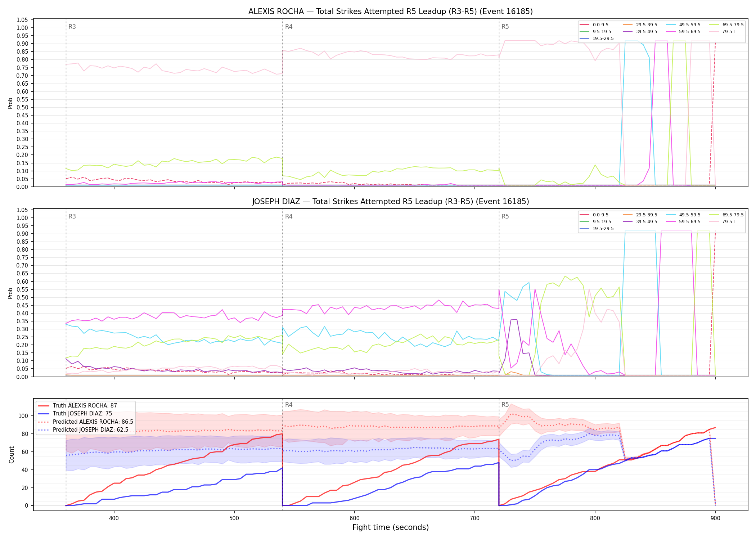Click the 'Prob' label of JOSEPH DIAZ chart
Viewport: 756px width, 540px height.
[10, 293]
